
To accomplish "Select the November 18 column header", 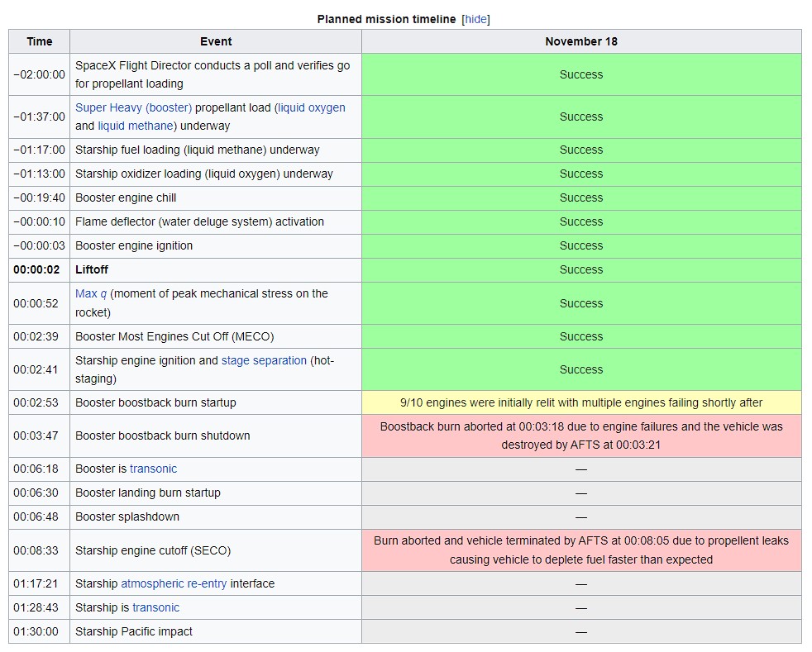I will [x=581, y=41].
